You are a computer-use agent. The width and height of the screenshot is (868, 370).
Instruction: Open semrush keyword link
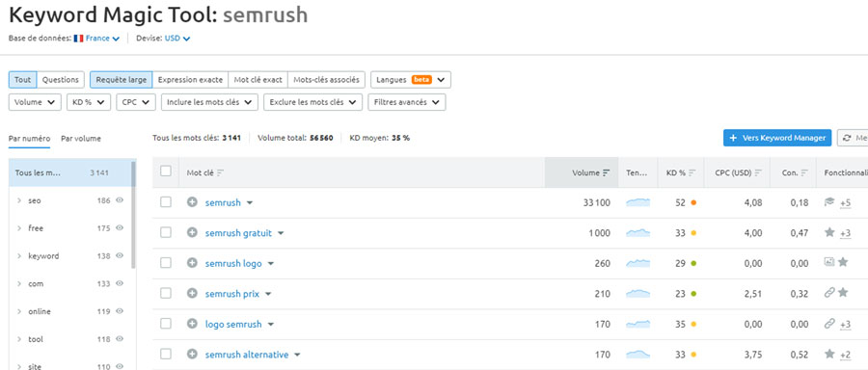(223, 202)
